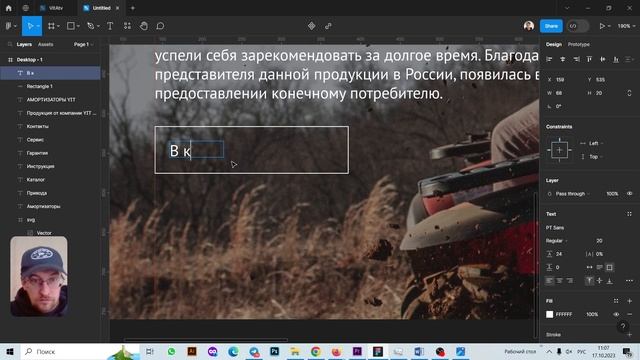The height and width of the screenshot is (360, 640).
Task: Set text vertical align bottom
Action: [x=610, y=281]
